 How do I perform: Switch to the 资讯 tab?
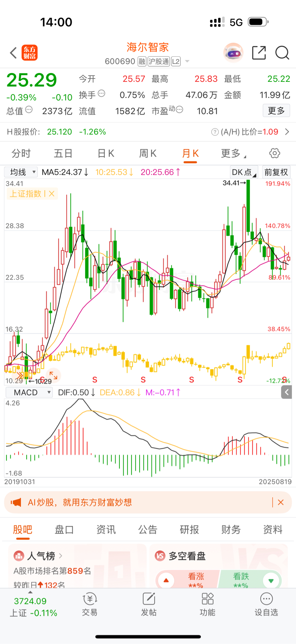(x=106, y=529)
